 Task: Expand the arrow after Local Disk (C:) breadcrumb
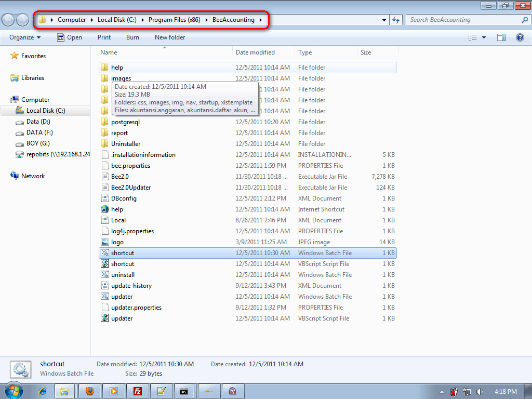pyautogui.click(x=142, y=20)
